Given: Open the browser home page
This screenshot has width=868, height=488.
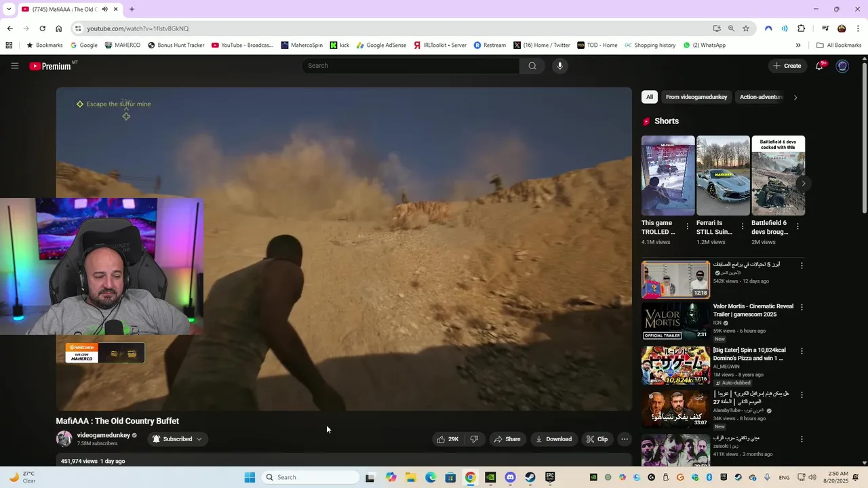Looking at the screenshot, I should [58, 28].
